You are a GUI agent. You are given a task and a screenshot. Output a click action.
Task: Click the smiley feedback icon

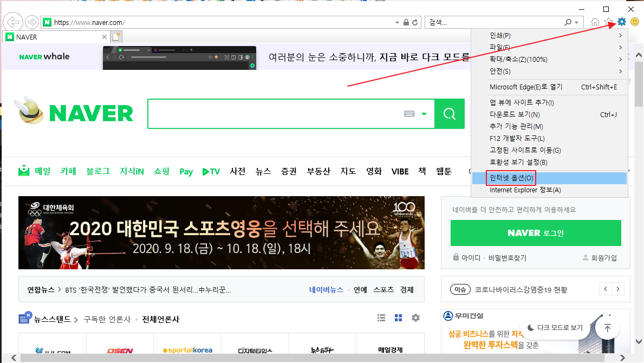[635, 22]
